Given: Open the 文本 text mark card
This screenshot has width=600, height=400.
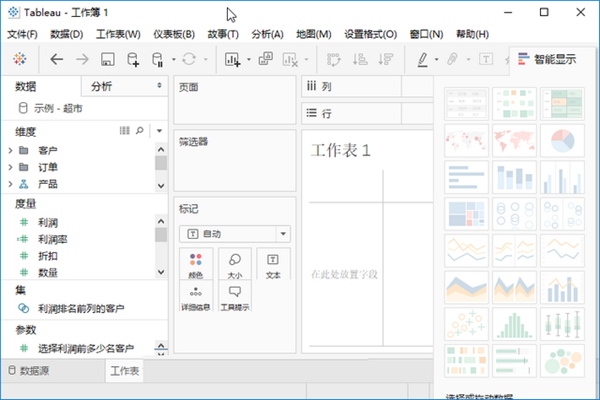Looking at the screenshot, I should click(x=273, y=265).
